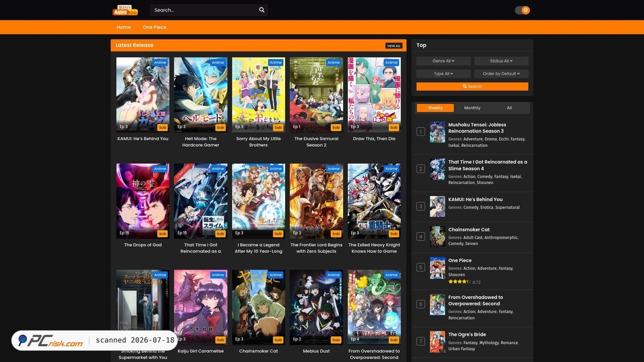644x362 pixels.
Task: Click Sub badge on Hell Mode poster
Action: (221, 127)
